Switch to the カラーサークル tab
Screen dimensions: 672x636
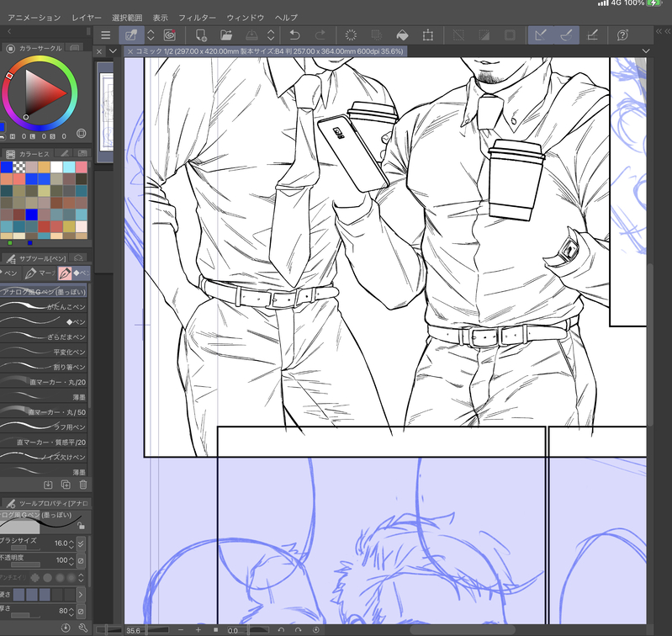coord(34,48)
